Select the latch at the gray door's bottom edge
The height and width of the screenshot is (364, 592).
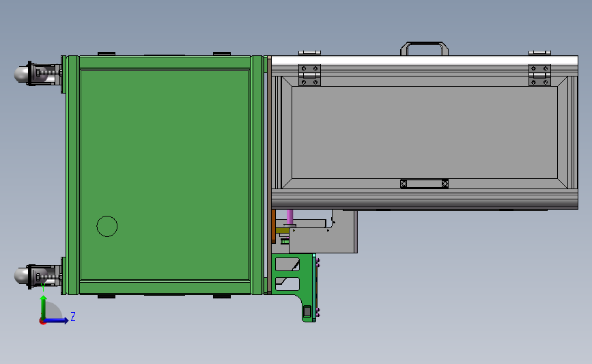424,184
